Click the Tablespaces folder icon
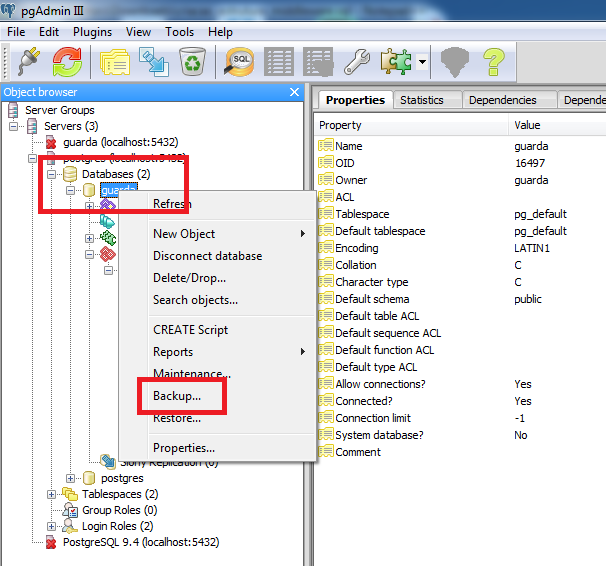The height and width of the screenshot is (566, 606). point(70,494)
